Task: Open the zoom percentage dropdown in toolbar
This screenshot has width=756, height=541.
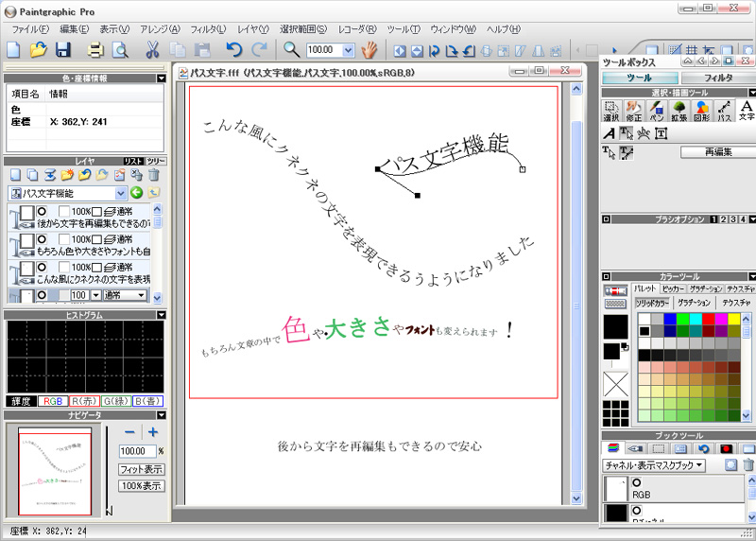Action: (349, 50)
